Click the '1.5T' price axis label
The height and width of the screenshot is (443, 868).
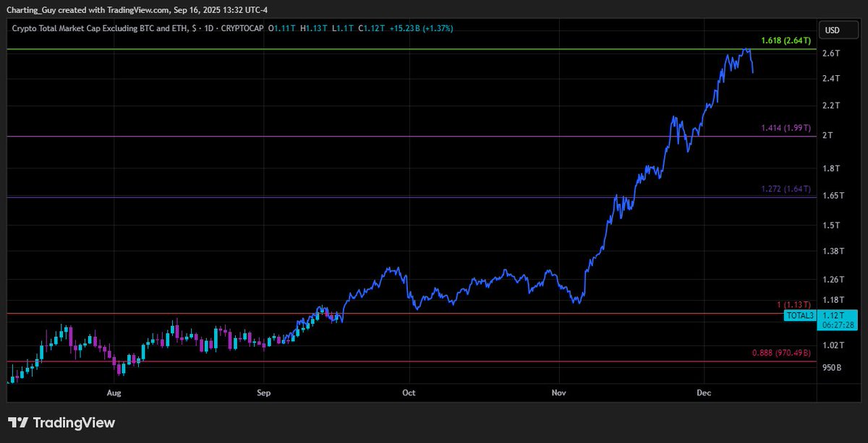(x=831, y=225)
